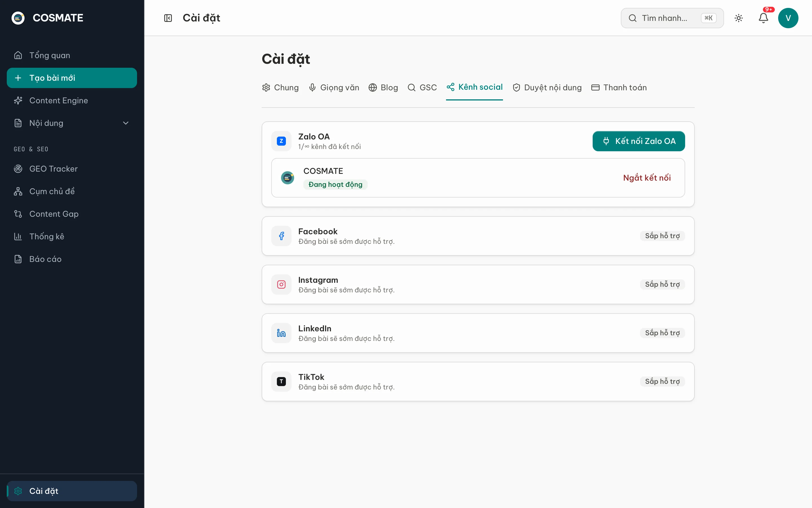Toggle the light/dark theme sun icon

coord(738,18)
